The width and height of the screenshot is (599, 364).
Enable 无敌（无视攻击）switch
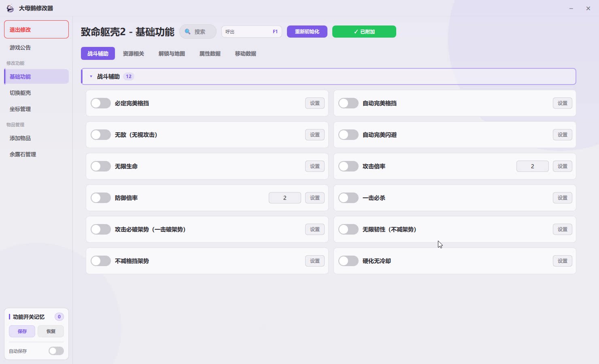tap(101, 135)
